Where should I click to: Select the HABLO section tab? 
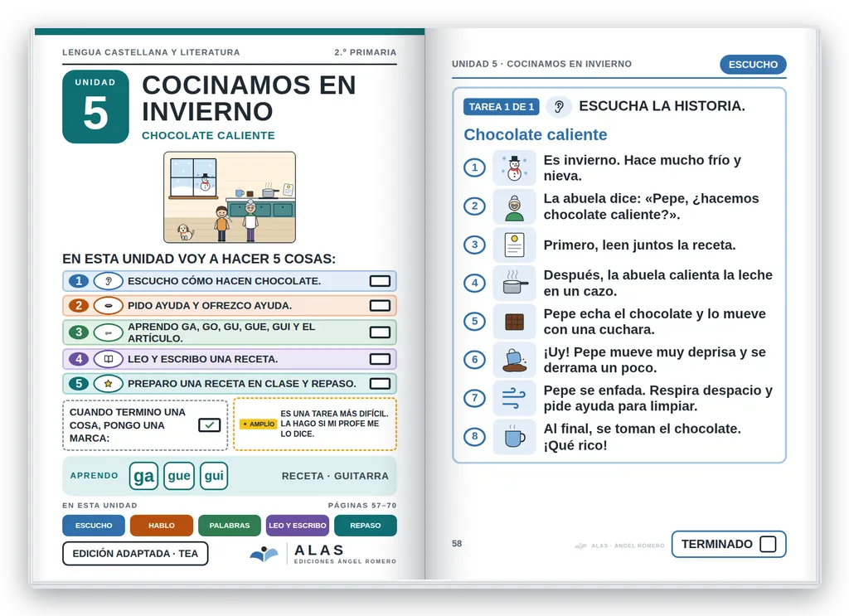click(x=162, y=525)
